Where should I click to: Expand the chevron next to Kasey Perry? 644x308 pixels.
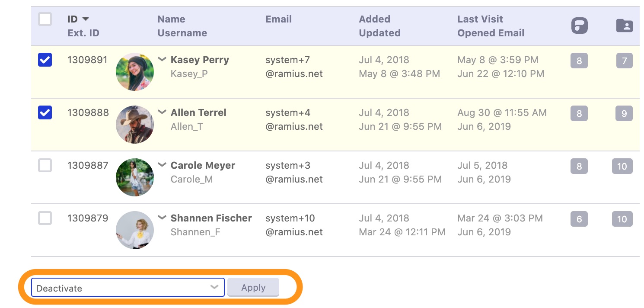coord(162,59)
